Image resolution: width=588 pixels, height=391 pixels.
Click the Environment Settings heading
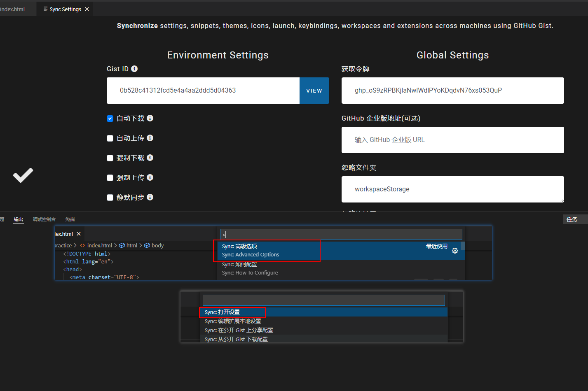tap(218, 55)
